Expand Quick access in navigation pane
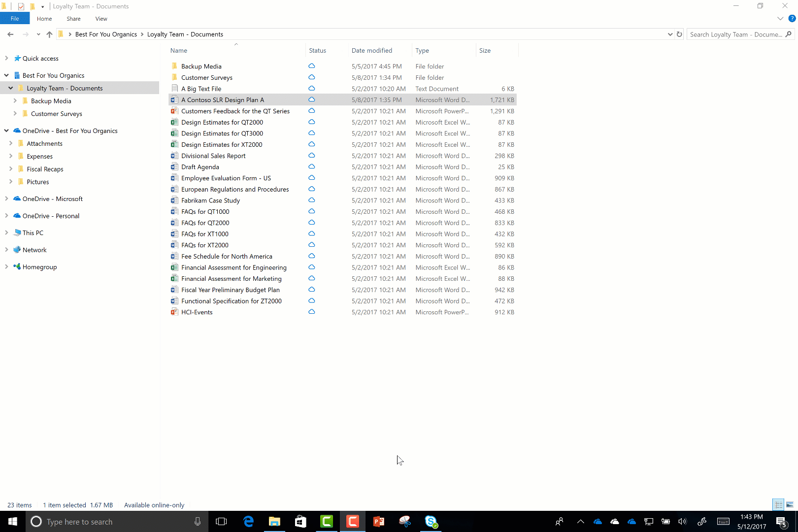 pos(6,58)
